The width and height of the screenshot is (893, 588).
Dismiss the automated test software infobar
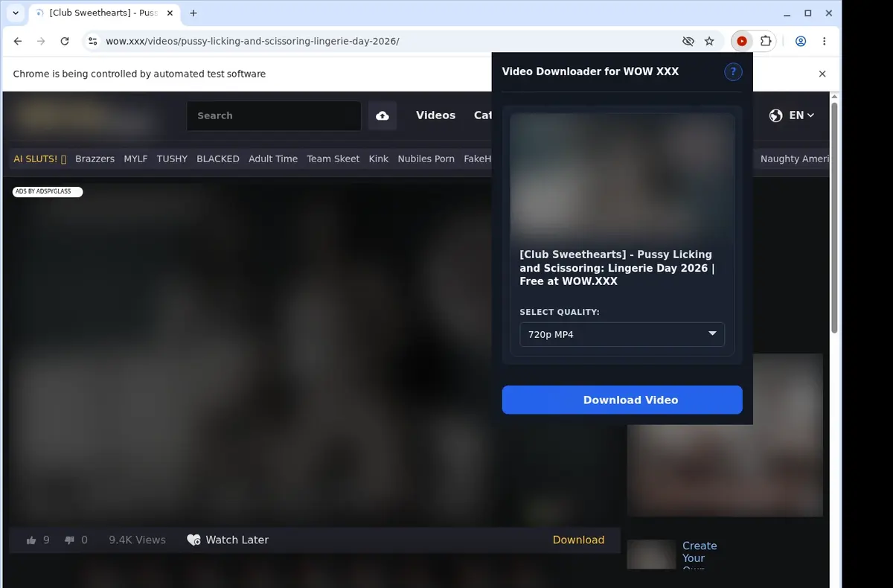pos(822,74)
